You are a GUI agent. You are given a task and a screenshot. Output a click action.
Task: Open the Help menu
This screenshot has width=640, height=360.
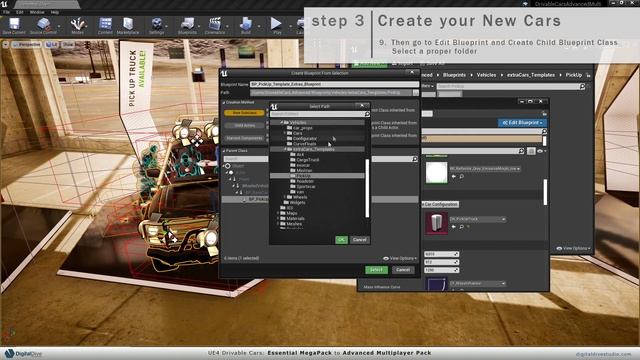coord(55,12)
